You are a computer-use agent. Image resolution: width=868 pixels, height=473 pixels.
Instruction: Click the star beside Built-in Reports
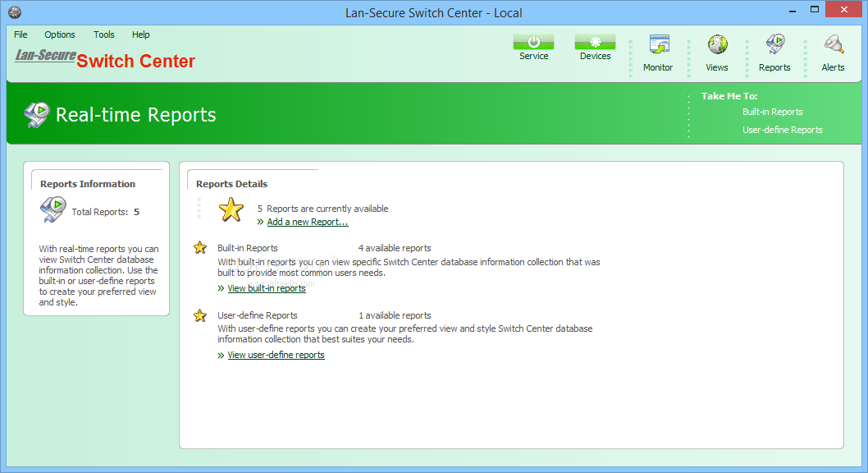(200, 247)
